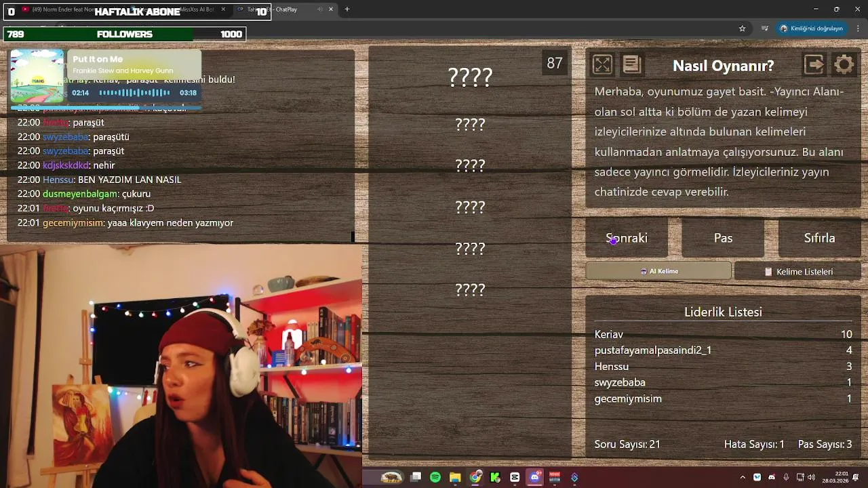Click the Liderlik Listesi heading

pyautogui.click(x=723, y=312)
